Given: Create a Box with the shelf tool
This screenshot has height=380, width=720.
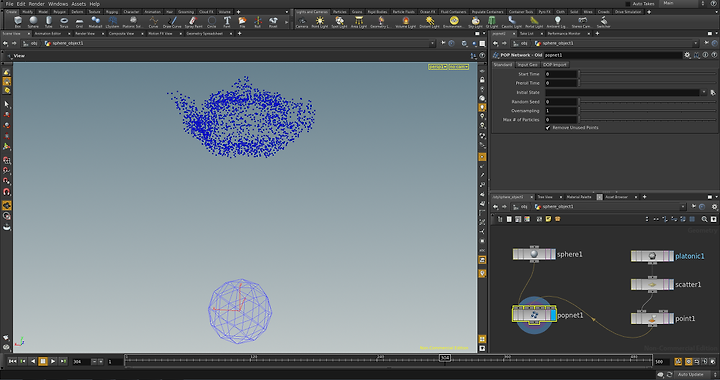Looking at the screenshot, I should coord(17,22).
